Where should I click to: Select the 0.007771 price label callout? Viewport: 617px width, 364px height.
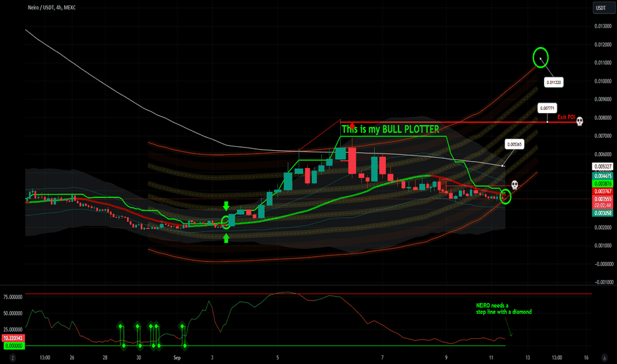[547, 108]
